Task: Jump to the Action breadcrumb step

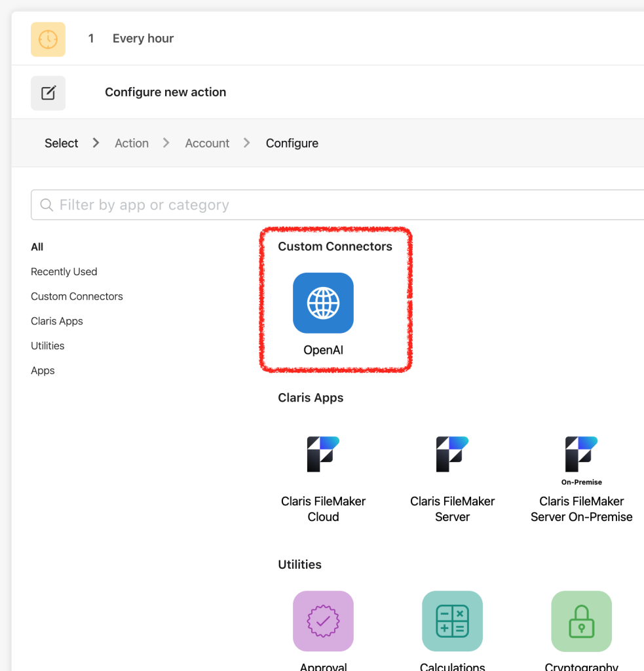Action: pyautogui.click(x=132, y=144)
